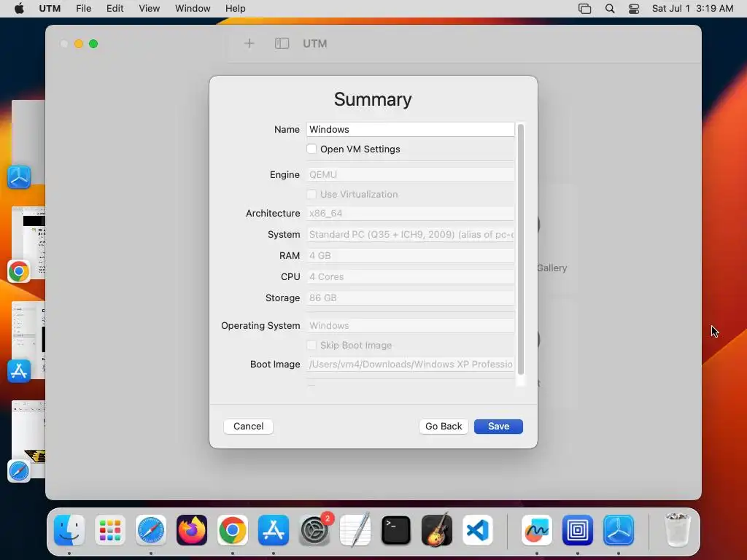Viewport: 747px width, 560px height.
Task: Click the Architecture field showing x86_64
Action: coord(410,214)
